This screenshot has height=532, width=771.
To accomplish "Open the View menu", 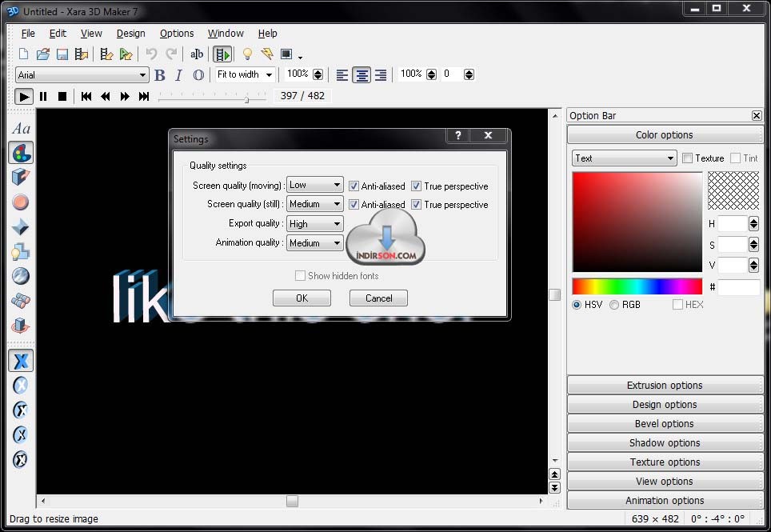I will pos(91,34).
